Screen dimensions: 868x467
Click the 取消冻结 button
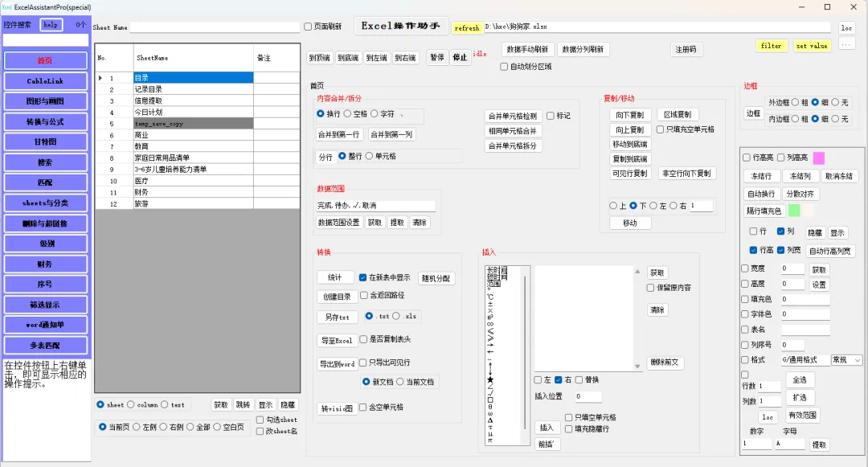pyautogui.click(x=838, y=176)
